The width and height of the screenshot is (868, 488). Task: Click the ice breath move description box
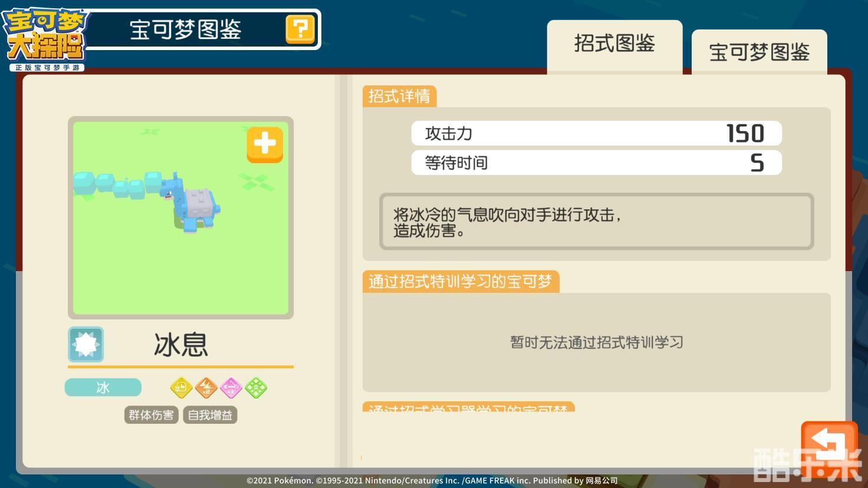click(596, 222)
